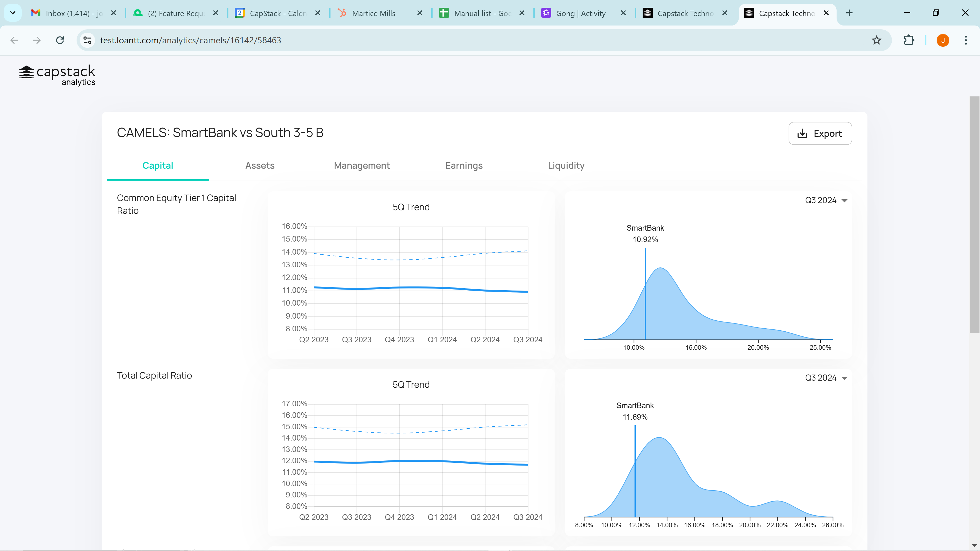Image resolution: width=980 pixels, height=551 pixels.
Task: Click the Calendar favicon on CapStack tab
Action: pyautogui.click(x=240, y=13)
